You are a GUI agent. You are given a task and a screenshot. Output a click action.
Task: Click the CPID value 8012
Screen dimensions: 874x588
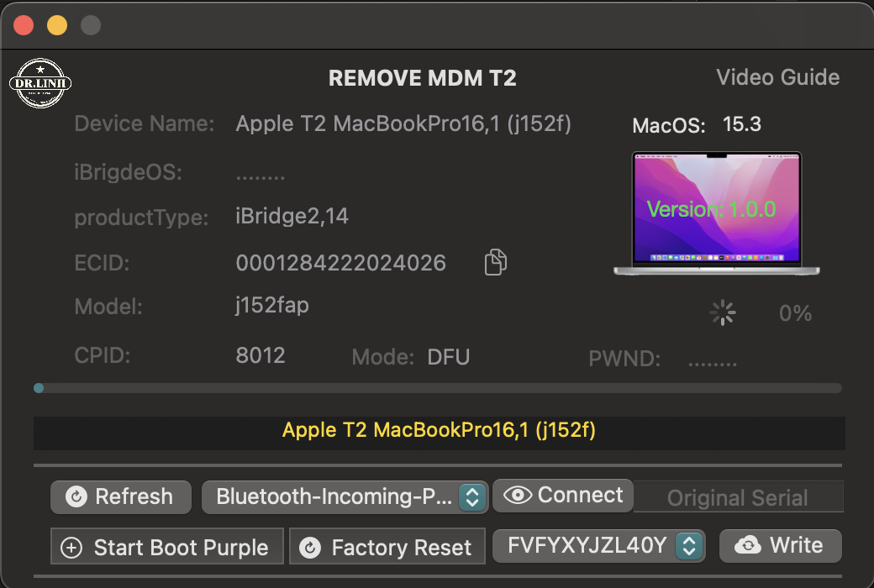pos(261,355)
